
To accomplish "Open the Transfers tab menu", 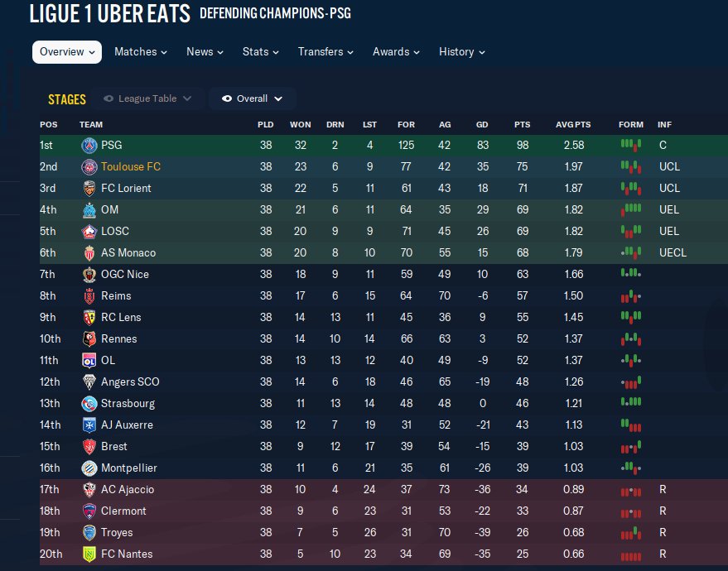I will point(325,52).
